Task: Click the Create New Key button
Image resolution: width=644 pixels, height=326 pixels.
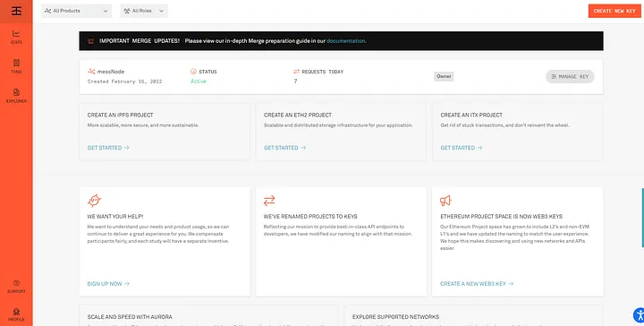Action: pos(614,11)
